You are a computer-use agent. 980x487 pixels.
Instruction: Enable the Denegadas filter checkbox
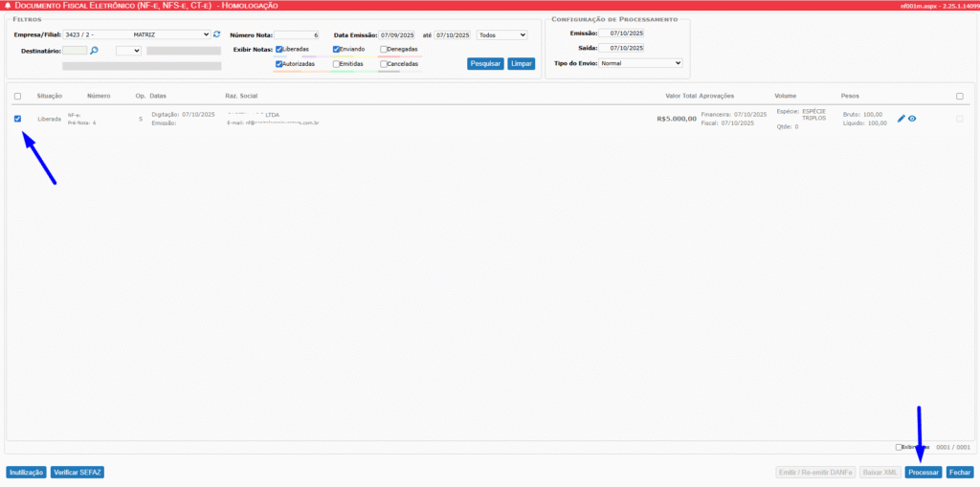[x=384, y=49]
